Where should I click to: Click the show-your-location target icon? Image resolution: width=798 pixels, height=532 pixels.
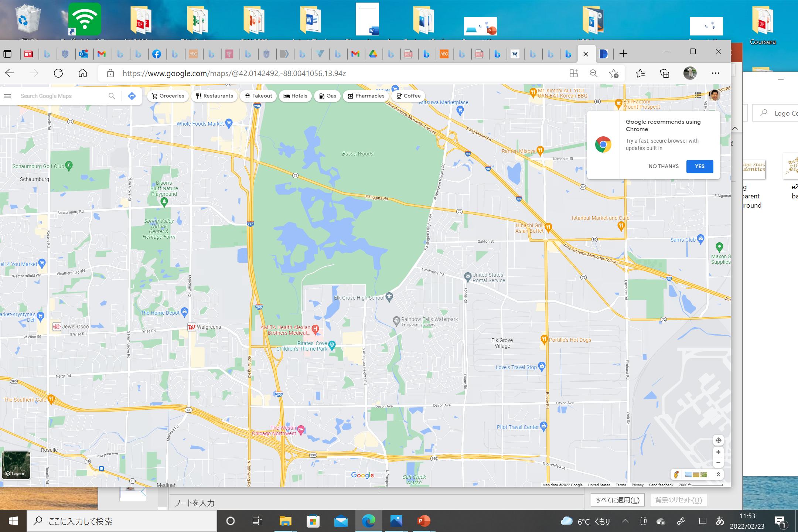click(718, 440)
